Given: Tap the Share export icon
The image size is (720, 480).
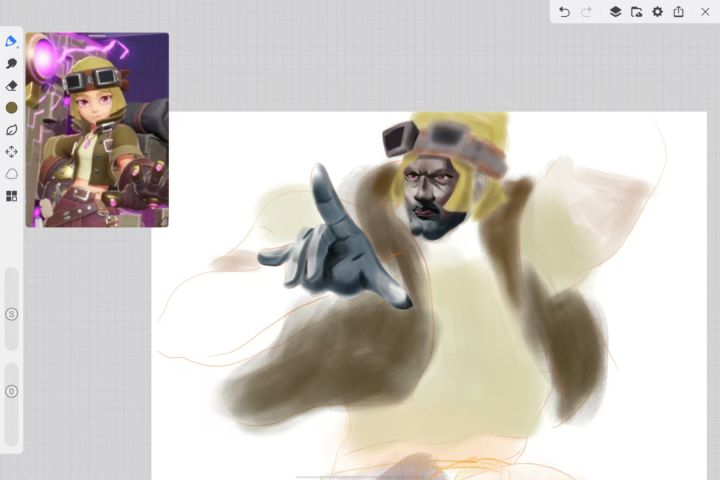Looking at the screenshot, I should (679, 11).
